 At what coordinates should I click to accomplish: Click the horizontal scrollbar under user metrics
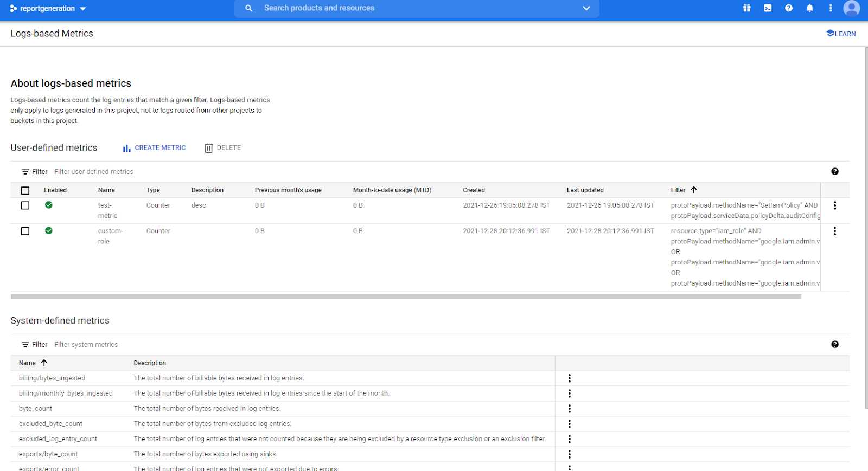[x=406, y=296]
